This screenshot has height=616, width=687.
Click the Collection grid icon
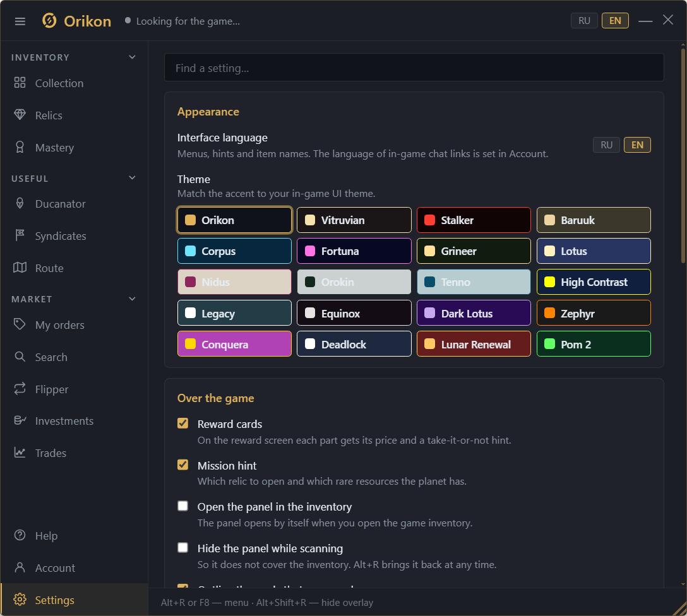pyautogui.click(x=20, y=83)
